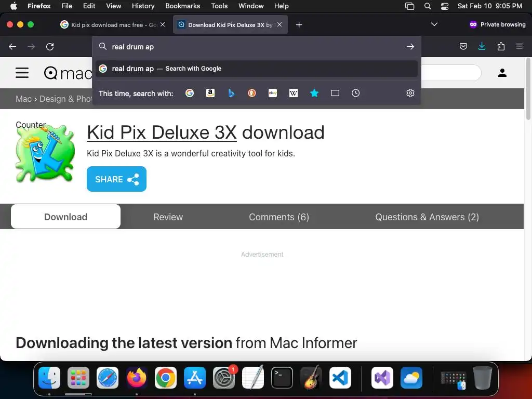Image resolution: width=532 pixels, height=399 pixels.
Task: Reload the current page
Action: pyautogui.click(x=50, y=46)
